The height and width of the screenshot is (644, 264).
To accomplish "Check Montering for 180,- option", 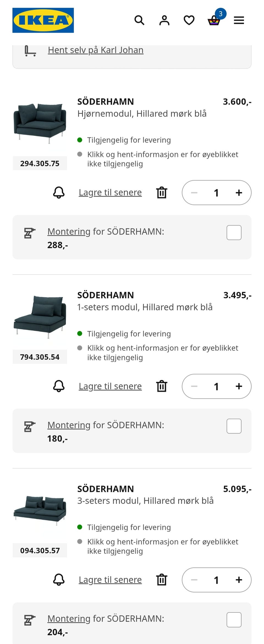I will tap(234, 426).
